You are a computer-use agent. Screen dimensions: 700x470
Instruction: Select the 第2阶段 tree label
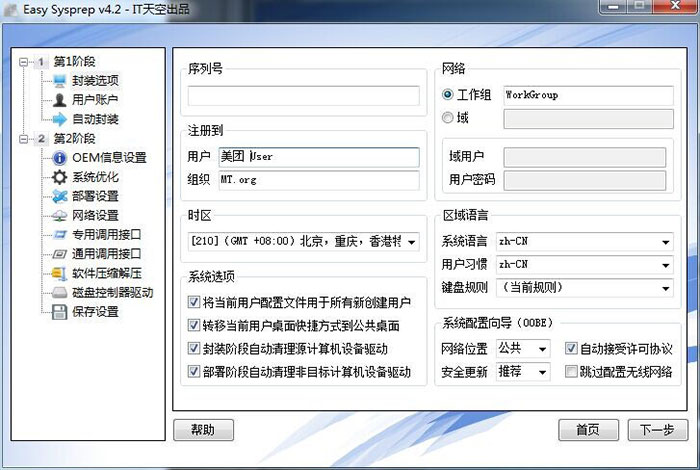pyautogui.click(x=74, y=138)
